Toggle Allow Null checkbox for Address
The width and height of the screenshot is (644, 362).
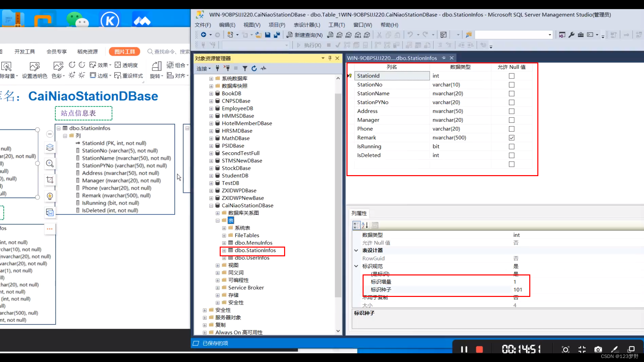click(512, 111)
